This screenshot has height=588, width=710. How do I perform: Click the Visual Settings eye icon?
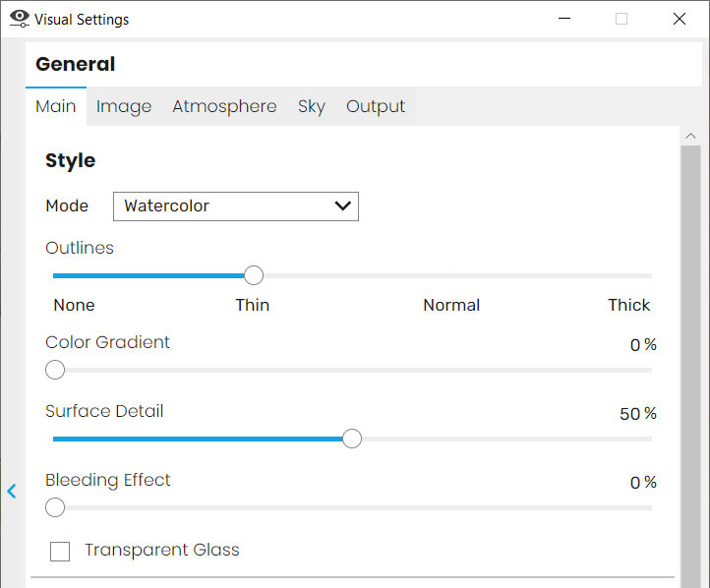20,19
